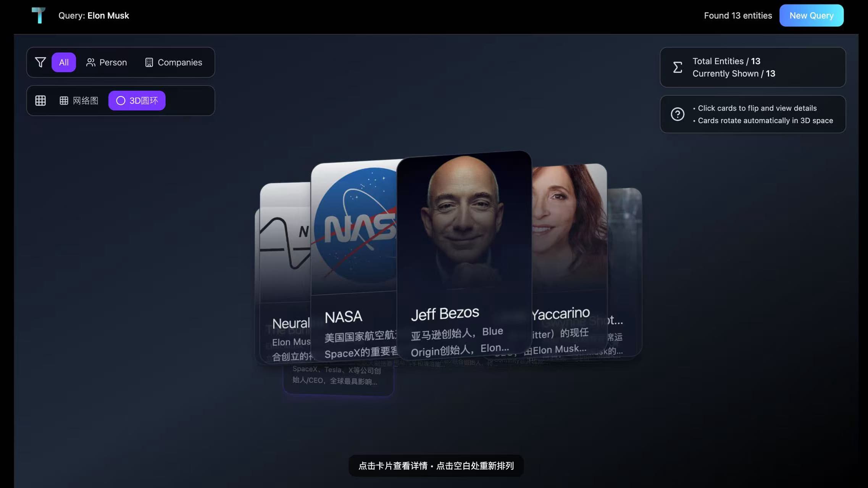Select the All filter
Image resolution: width=868 pixels, height=488 pixels.
point(64,62)
